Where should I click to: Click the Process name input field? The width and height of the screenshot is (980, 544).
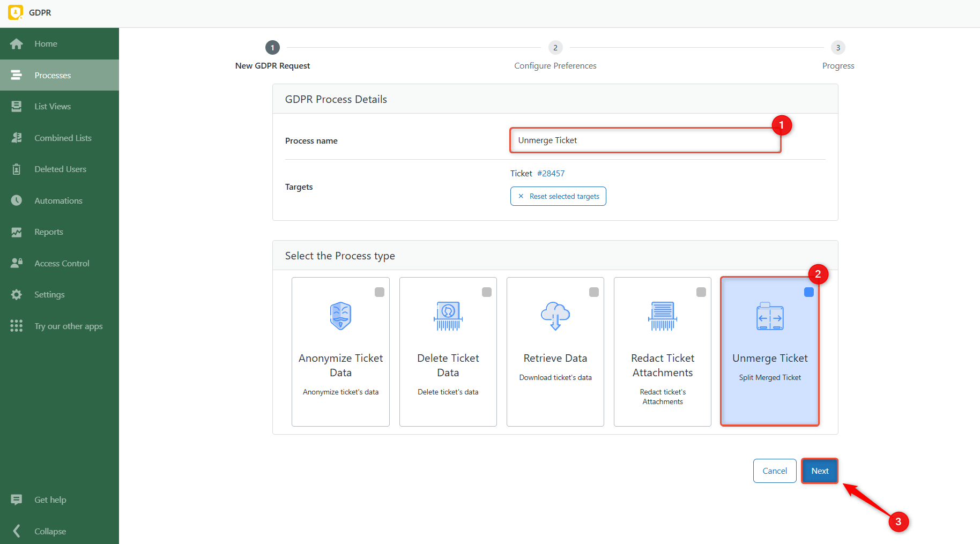(645, 140)
